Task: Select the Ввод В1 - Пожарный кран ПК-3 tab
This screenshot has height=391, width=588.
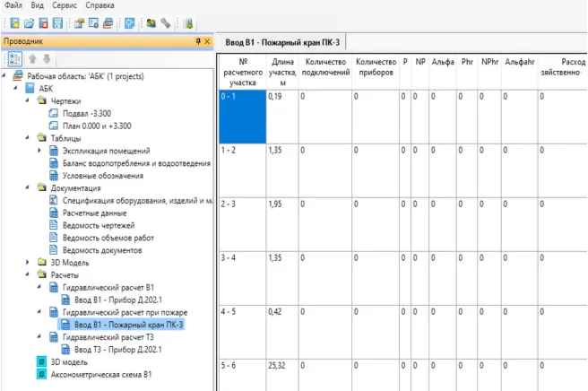Action: coord(282,42)
